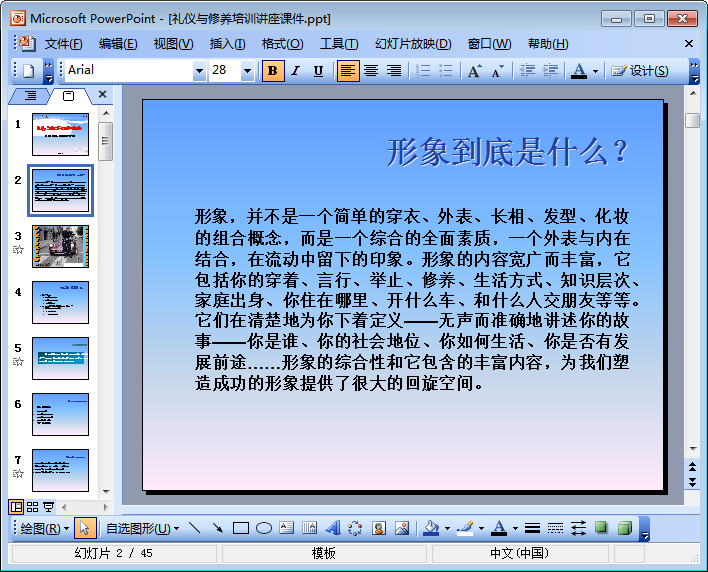The height and width of the screenshot is (572, 708).
Task: Apply line color brush
Action: [x=465, y=528]
